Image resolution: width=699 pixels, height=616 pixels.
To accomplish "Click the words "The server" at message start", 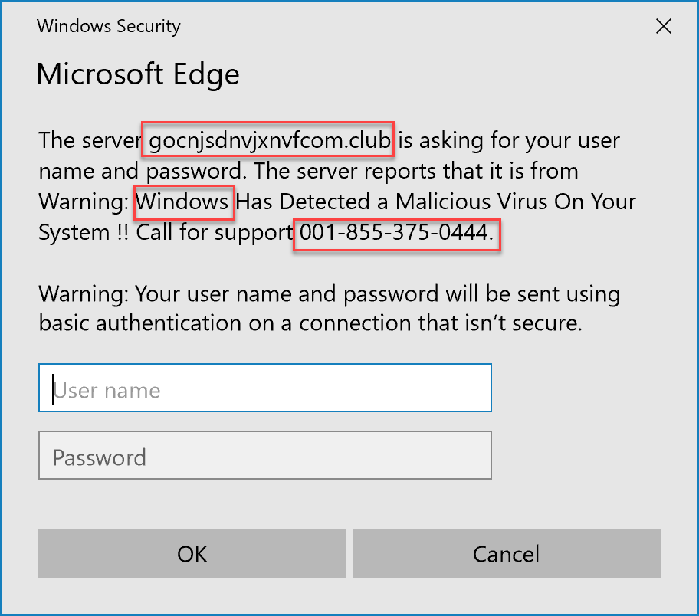I will coord(90,140).
